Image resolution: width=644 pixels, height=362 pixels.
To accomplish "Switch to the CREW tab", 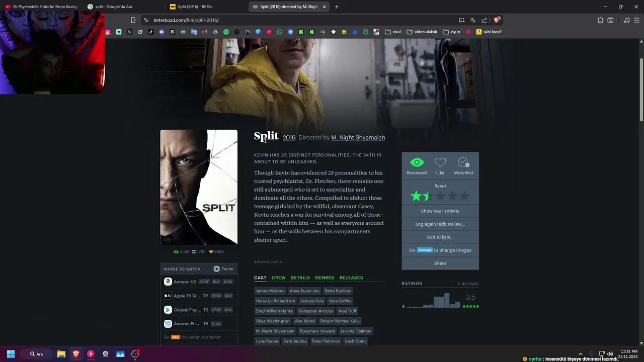I will 278,278.
